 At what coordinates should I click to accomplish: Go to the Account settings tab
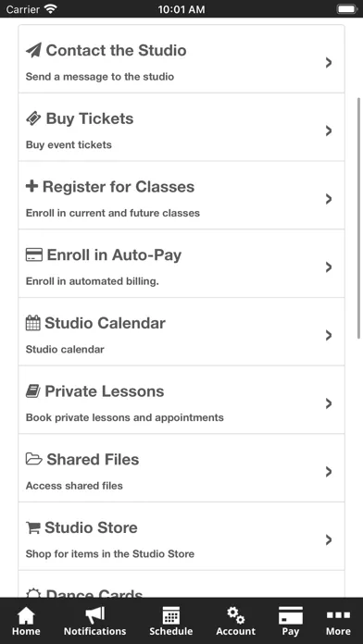235,621
